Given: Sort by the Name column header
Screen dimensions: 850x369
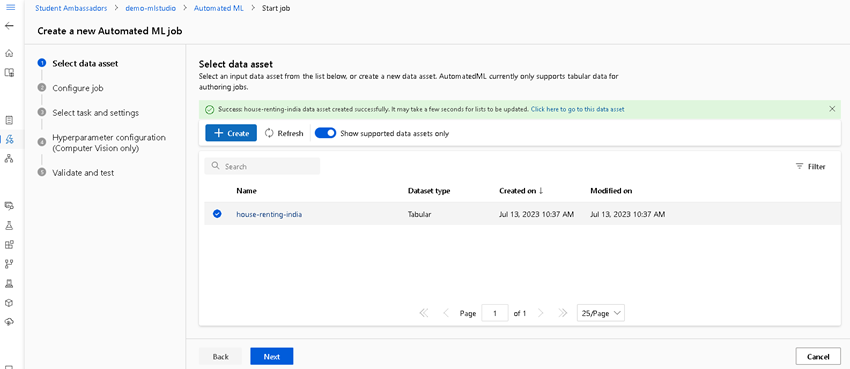Looking at the screenshot, I should click(x=246, y=191).
